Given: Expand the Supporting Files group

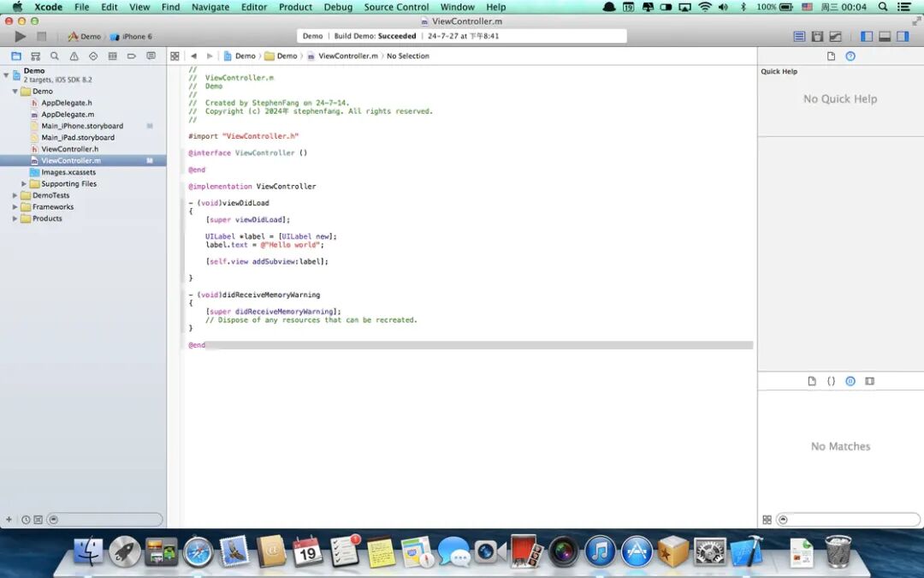Looking at the screenshot, I should (24, 184).
